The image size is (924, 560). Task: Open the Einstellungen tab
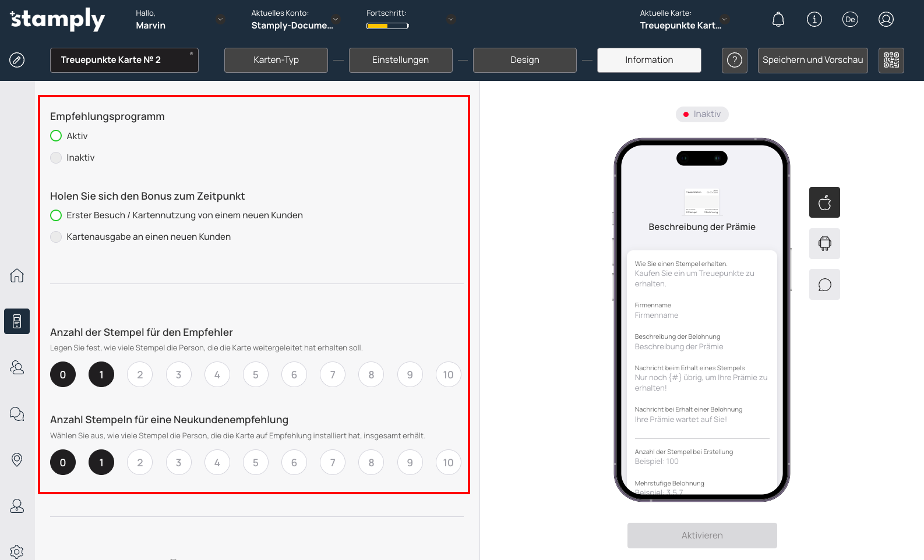pyautogui.click(x=400, y=60)
